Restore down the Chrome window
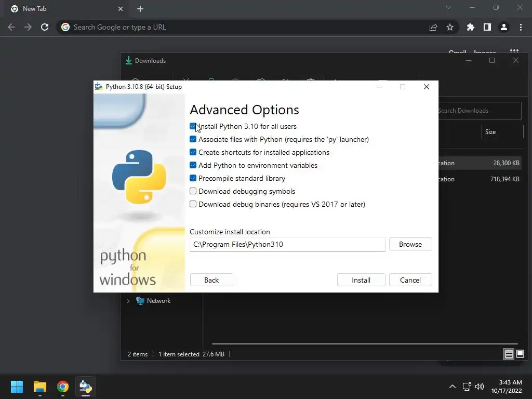This screenshot has width=532, height=399. pos(496,7)
